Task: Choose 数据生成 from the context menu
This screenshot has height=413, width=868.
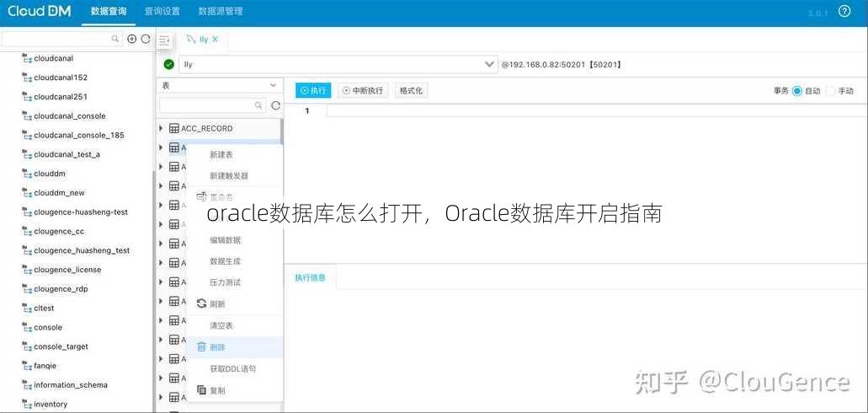Action: tap(225, 261)
